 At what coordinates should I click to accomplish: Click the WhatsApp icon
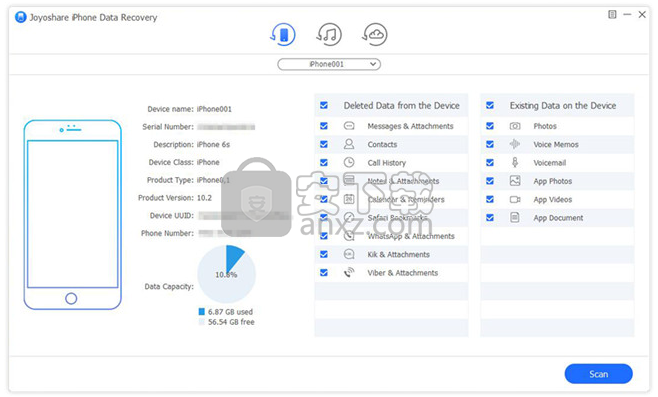tap(349, 236)
